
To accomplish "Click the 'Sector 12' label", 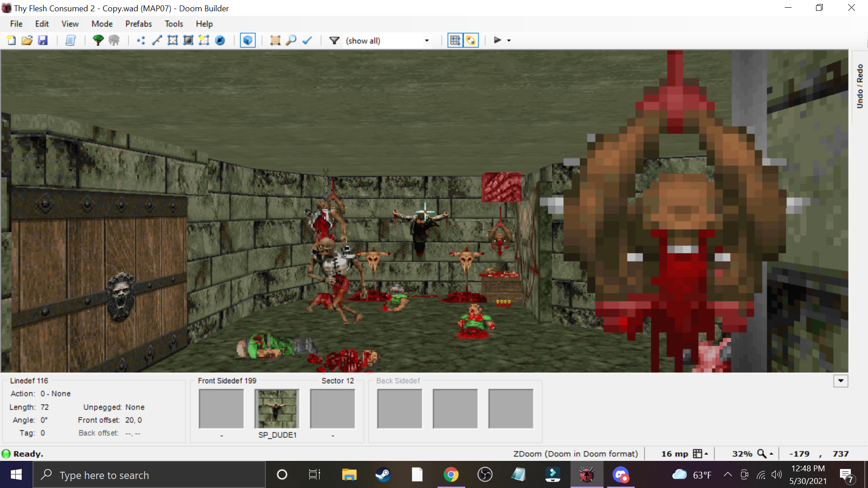I will pyautogui.click(x=338, y=381).
